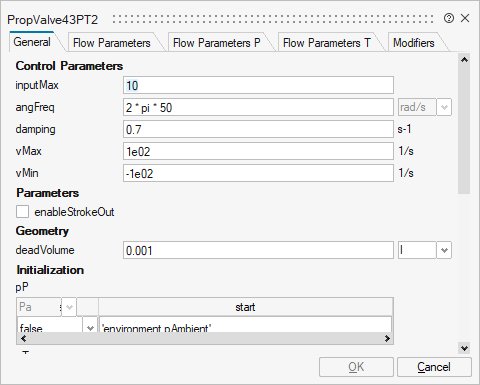Open the deadVolume unit dropdown
Screen dimensions: 480x385
tap(444, 250)
